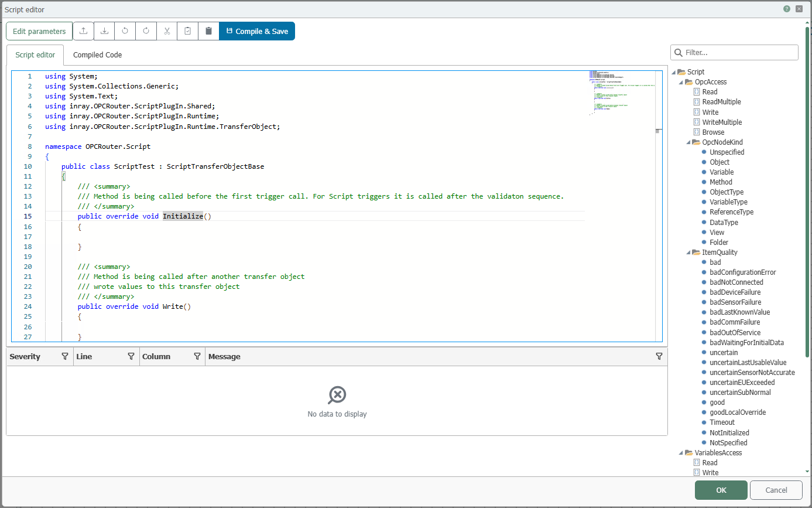Select badOutOfService quality

pos(735,333)
